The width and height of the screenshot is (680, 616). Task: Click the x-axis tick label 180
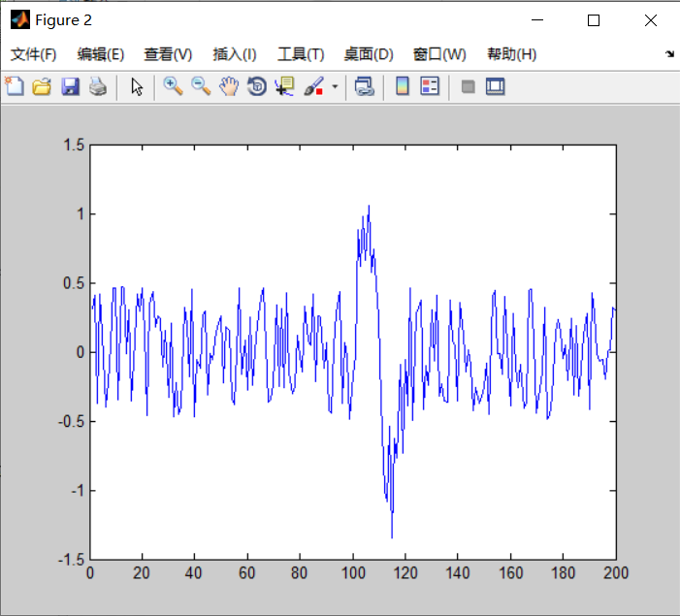563,573
